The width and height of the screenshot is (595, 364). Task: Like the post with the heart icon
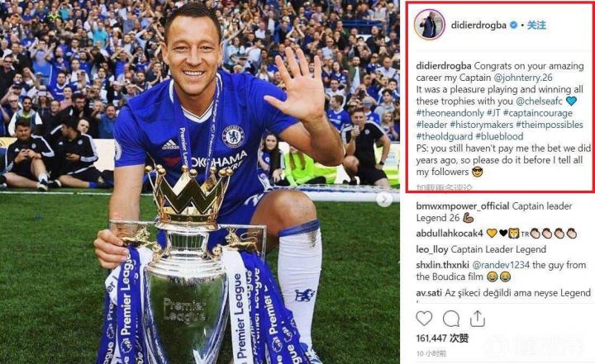click(x=424, y=319)
